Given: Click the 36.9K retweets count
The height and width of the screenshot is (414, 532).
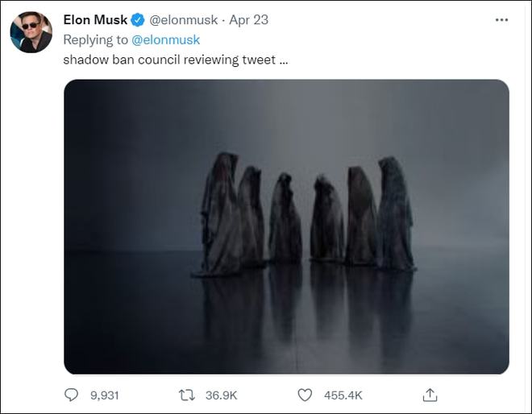Looking at the screenshot, I should tap(222, 395).
